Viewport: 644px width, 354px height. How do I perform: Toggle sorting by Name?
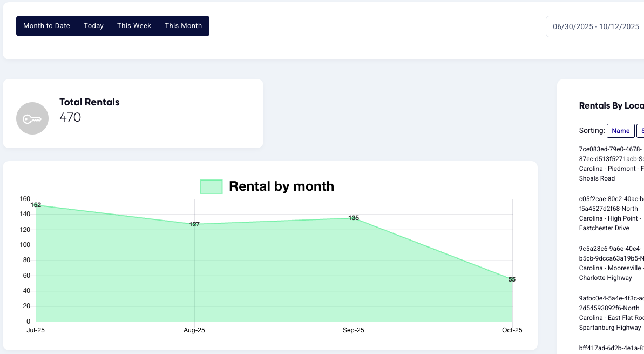[620, 130]
